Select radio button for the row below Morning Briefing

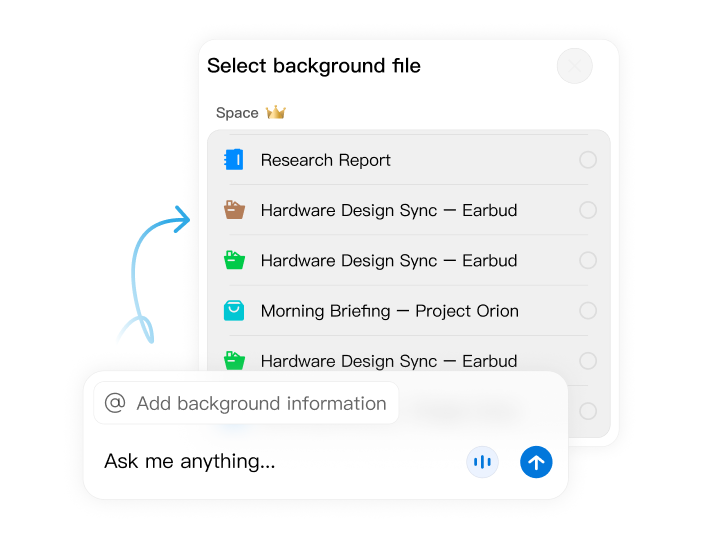588,361
